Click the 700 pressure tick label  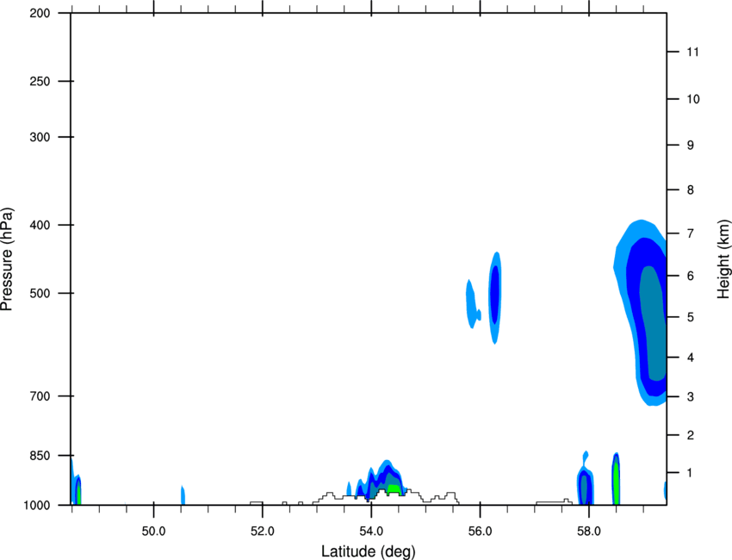40,396
